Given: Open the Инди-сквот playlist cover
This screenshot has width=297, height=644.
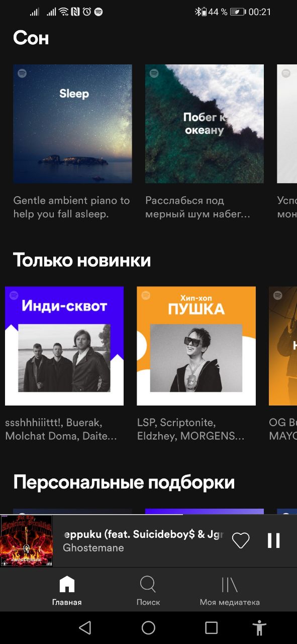Looking at the screenshot, I should pos(64,346).
